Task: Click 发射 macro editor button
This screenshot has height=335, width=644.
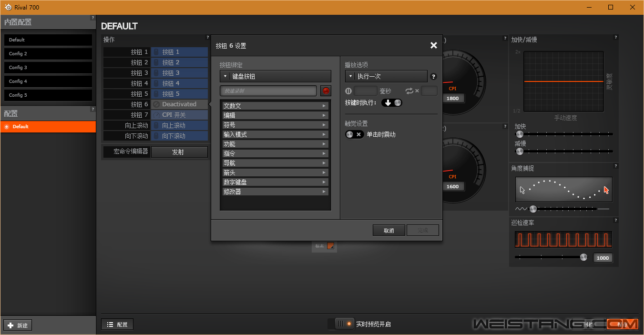Action: [179, 152]
